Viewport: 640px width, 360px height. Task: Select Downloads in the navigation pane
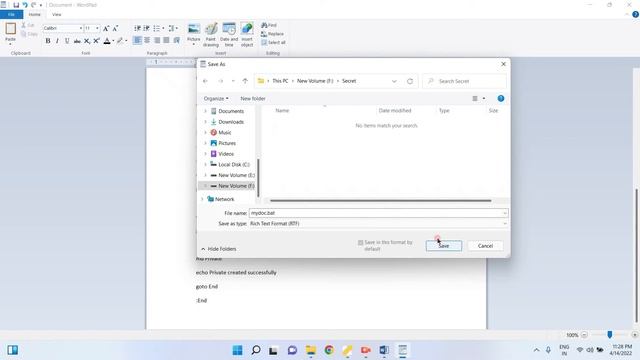tap(231, 122)
